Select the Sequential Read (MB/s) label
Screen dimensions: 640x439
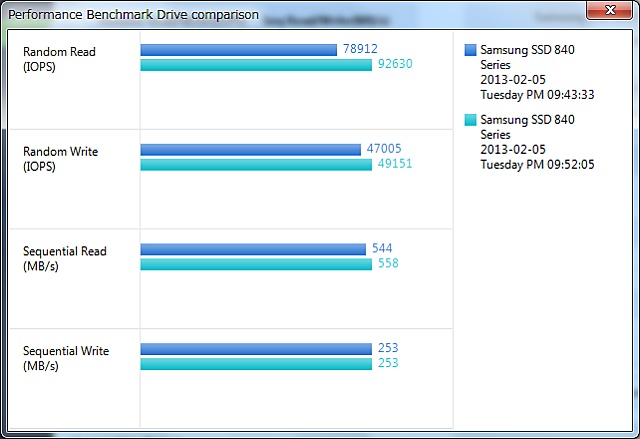64,258
